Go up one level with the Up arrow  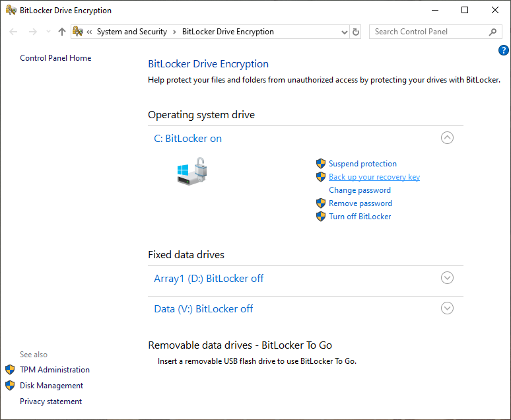click(62, 32)
